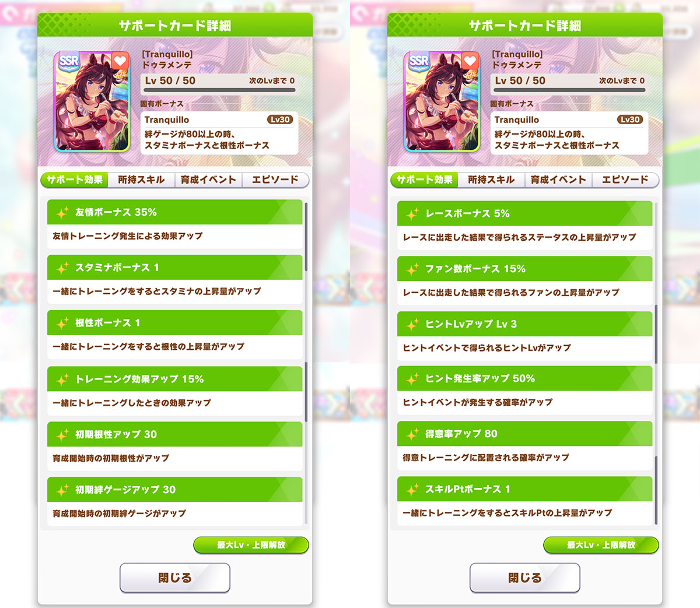This screenshot has height=608, width=700.
Task: Click the right panel effects list scrollbar
Action: (656, 364)
